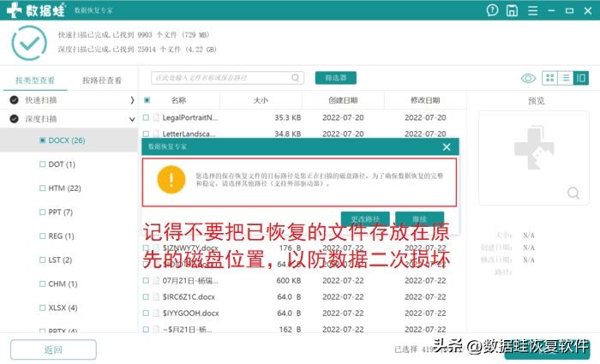Check the XLSX (4) type checkbox
Image resolution: width=600 pixels, height=364 pixels.
(43, 307)
